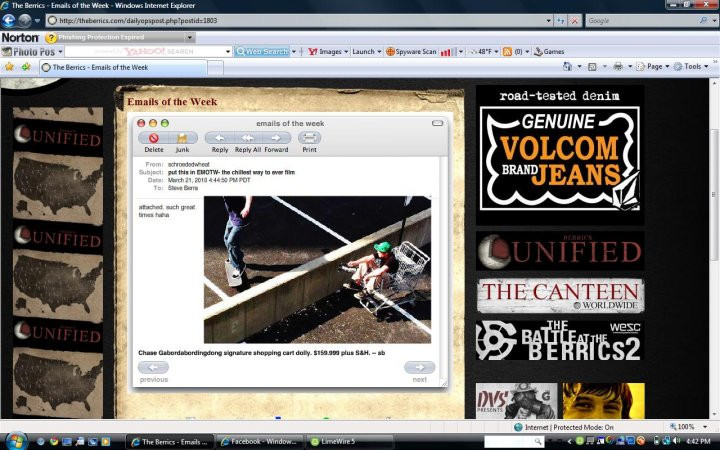720x450 pixels.
Task: Open the recent pages dropdown arrow
Action: (x=37, y=21)
